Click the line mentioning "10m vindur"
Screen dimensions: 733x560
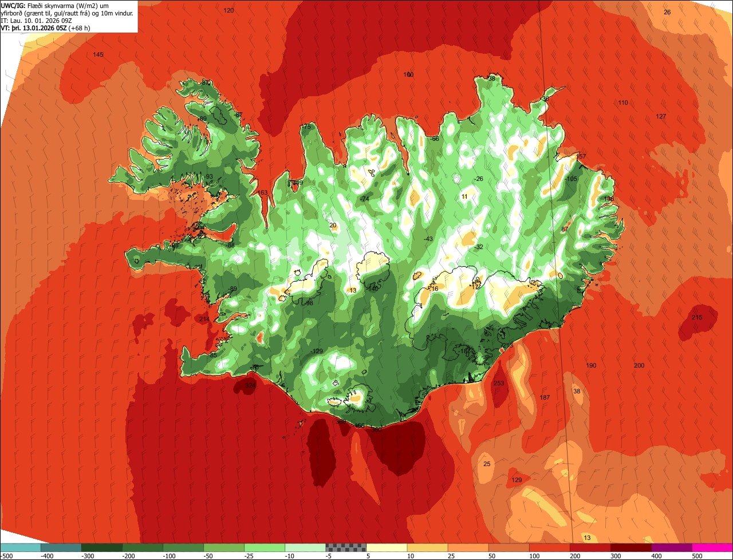click(67, 13)
